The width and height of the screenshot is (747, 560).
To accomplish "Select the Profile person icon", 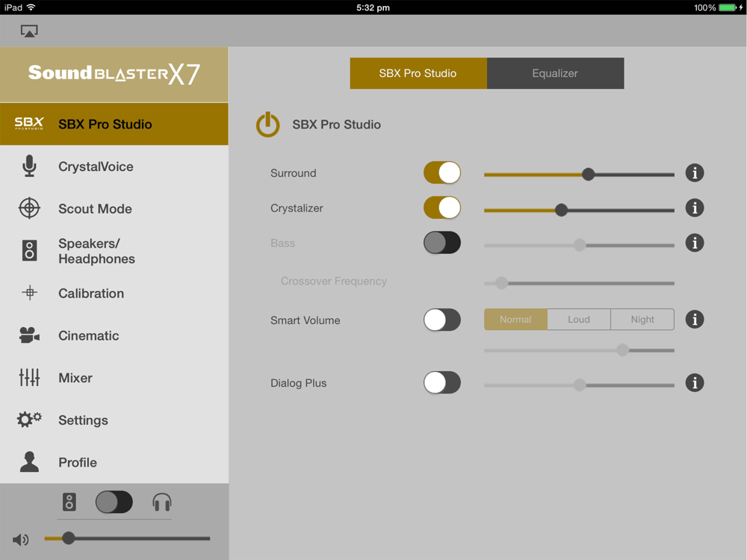I will (x=29, y=462).
